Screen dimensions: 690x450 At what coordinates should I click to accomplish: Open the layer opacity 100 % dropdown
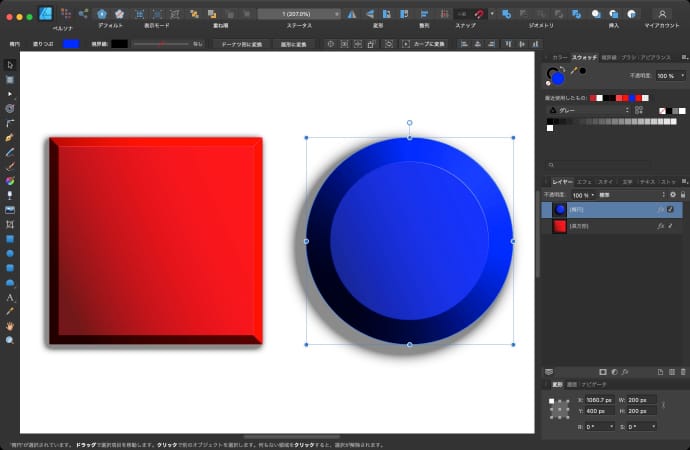[583, 195]
